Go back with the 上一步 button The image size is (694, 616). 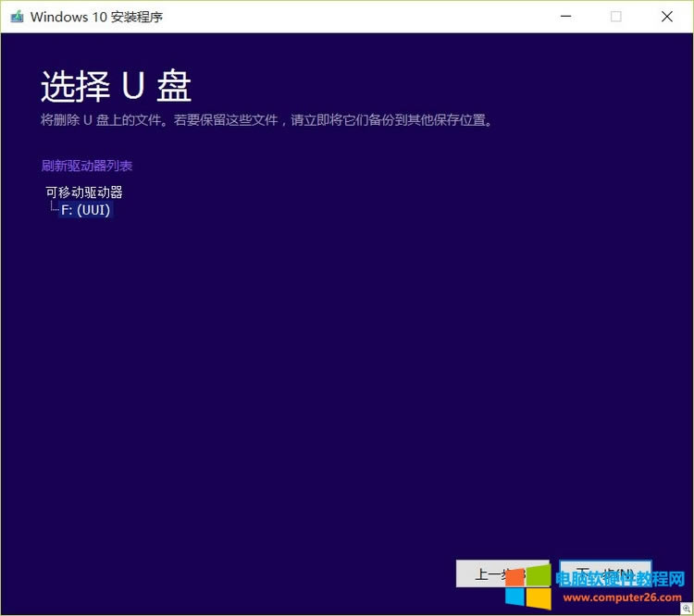click(x=502, y=574)
